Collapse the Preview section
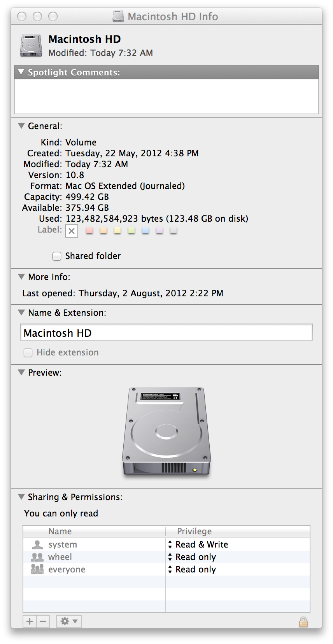The width and height of the screenshot is (333, 644). pyautogui.click(x=21, y=372)
